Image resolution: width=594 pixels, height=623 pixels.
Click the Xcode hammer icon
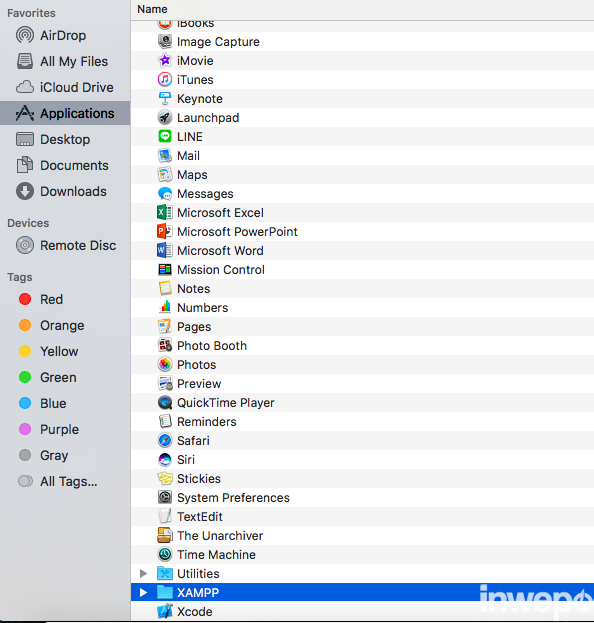click(165, 611)
